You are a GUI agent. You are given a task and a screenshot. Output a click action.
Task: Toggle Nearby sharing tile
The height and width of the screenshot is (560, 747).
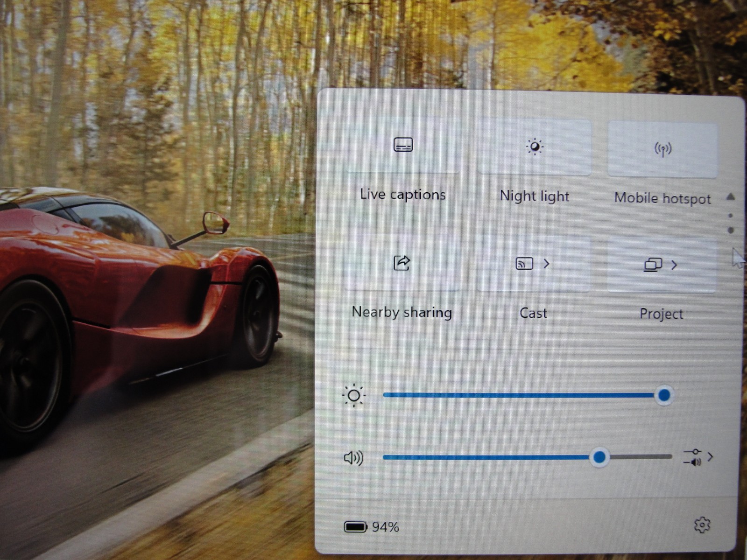click(x=402, y=263)
